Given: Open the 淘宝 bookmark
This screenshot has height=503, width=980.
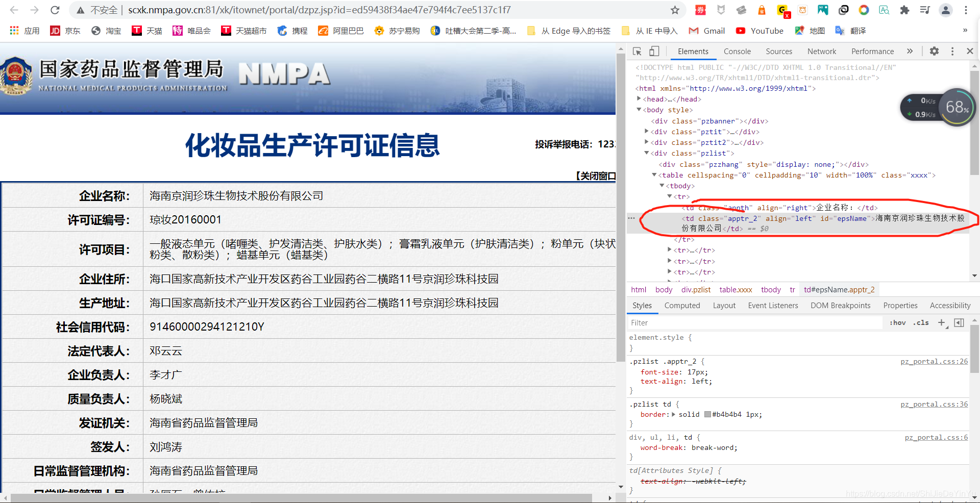Looking at the screenshot, I should 106,31.
